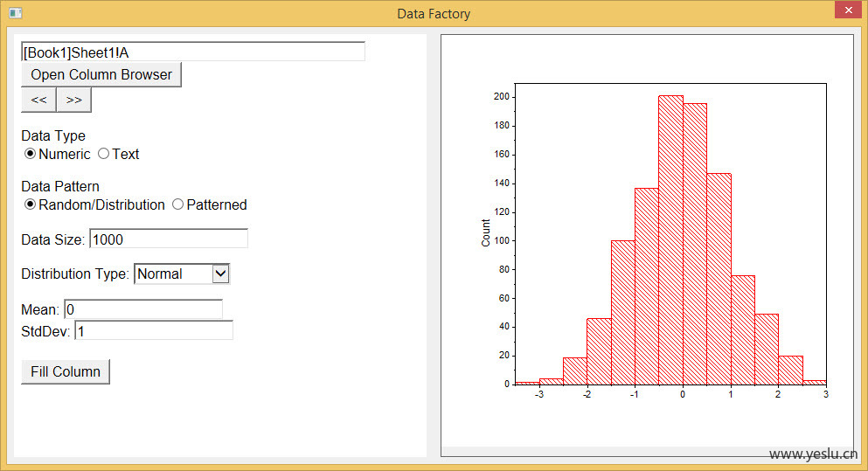The width and height of the screenshot is (868, 471).
Task: Click the Data Pattern label
Action: [x=60, y=186]
